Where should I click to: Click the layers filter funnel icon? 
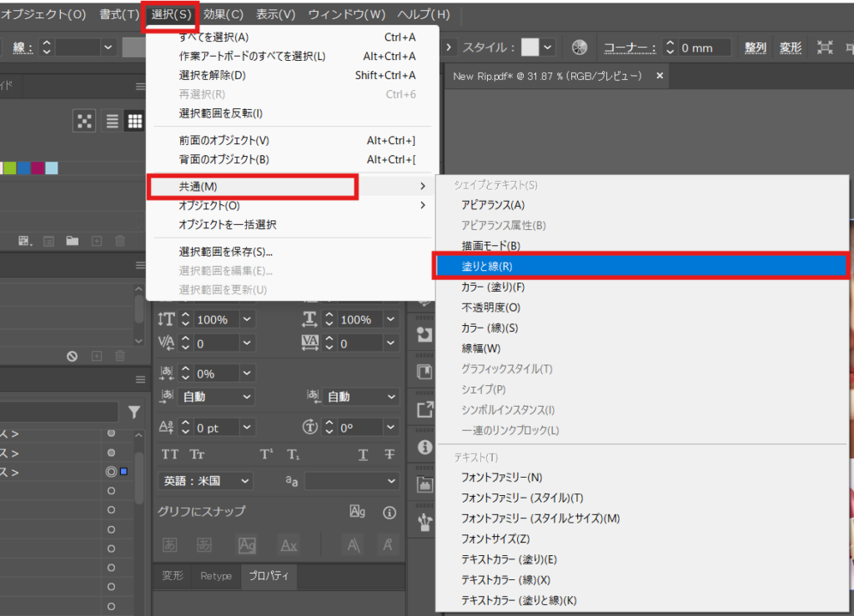pos(134,412)
